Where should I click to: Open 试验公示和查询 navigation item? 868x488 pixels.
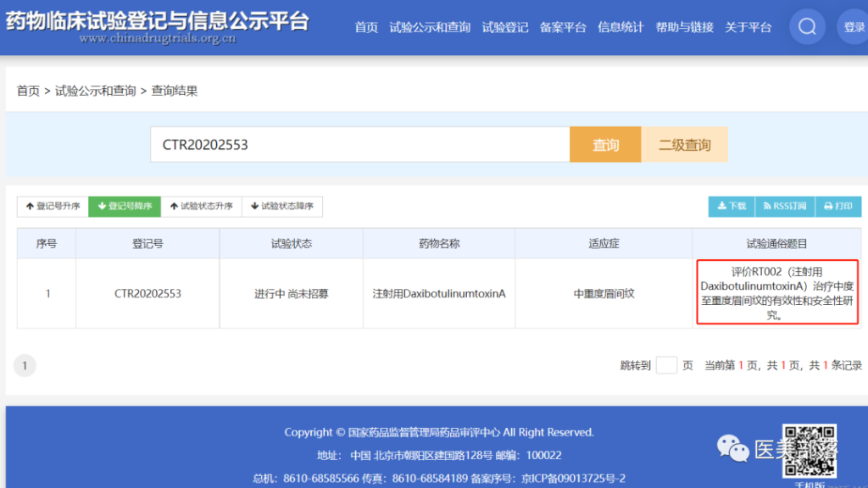pos(430,27)
